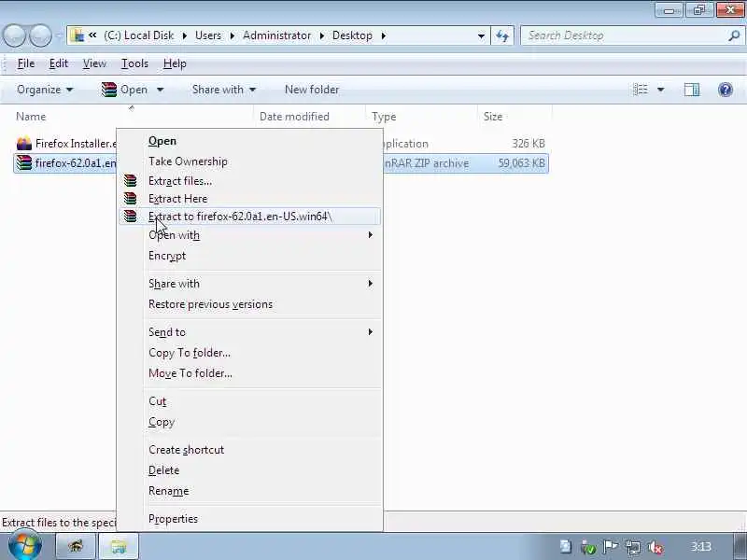Click the New folder button

(x=312, y=90)
